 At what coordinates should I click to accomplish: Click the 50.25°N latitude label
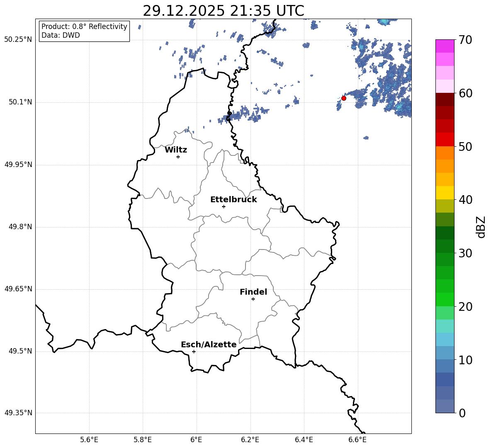pos(18,40)
